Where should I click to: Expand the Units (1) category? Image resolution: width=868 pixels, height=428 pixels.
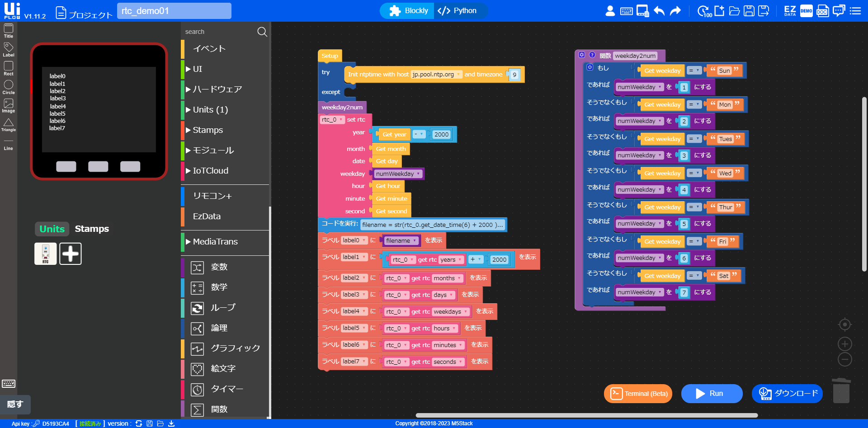point(210,110)
